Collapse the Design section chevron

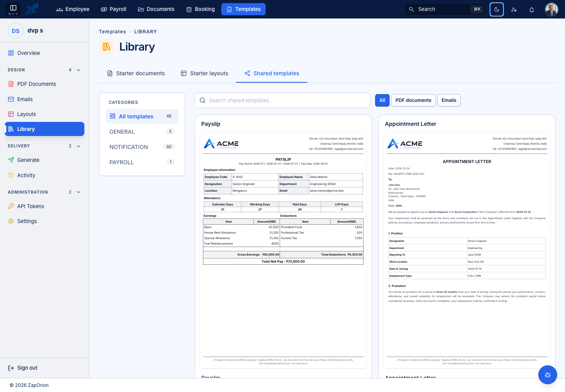[78, 70]
